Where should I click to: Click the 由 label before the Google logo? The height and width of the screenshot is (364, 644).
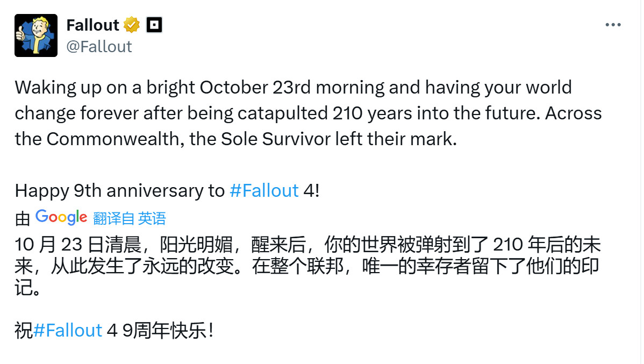point(22,218)
